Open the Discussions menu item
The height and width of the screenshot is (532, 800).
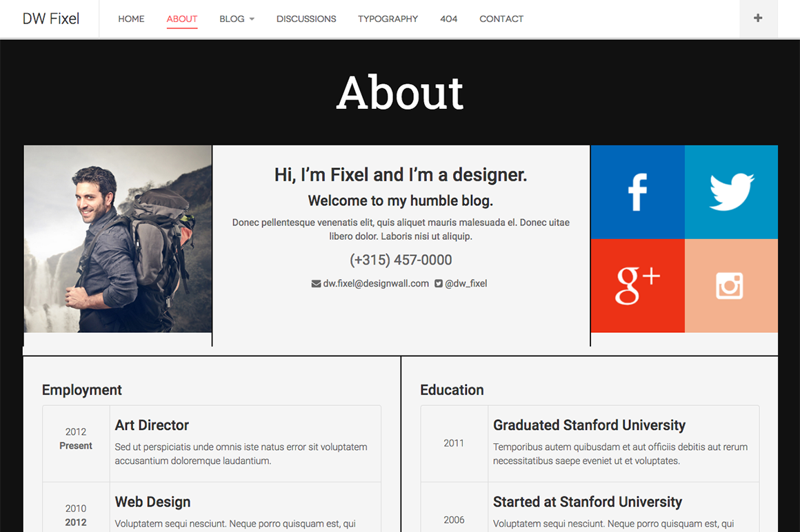click(x=306, y=19)
